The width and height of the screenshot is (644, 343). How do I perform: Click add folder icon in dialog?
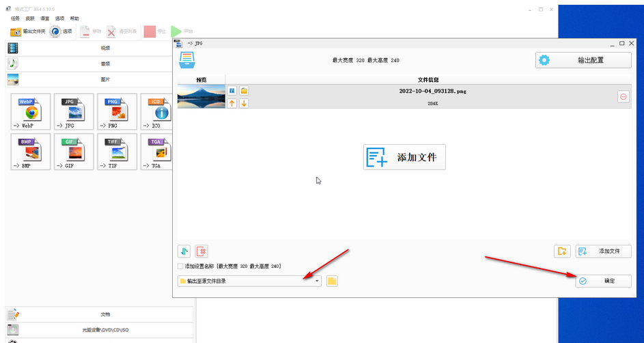coord(562,251)
